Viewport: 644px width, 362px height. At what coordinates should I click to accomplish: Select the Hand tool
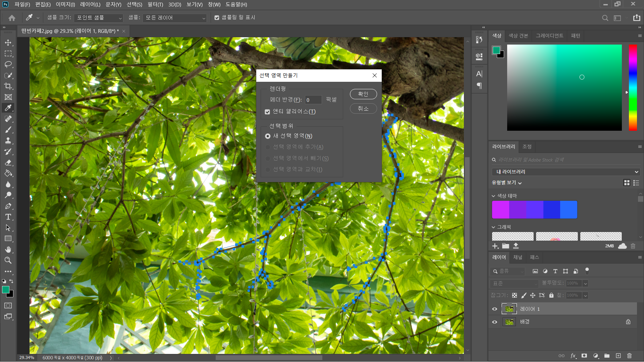(x=8, y=249)
